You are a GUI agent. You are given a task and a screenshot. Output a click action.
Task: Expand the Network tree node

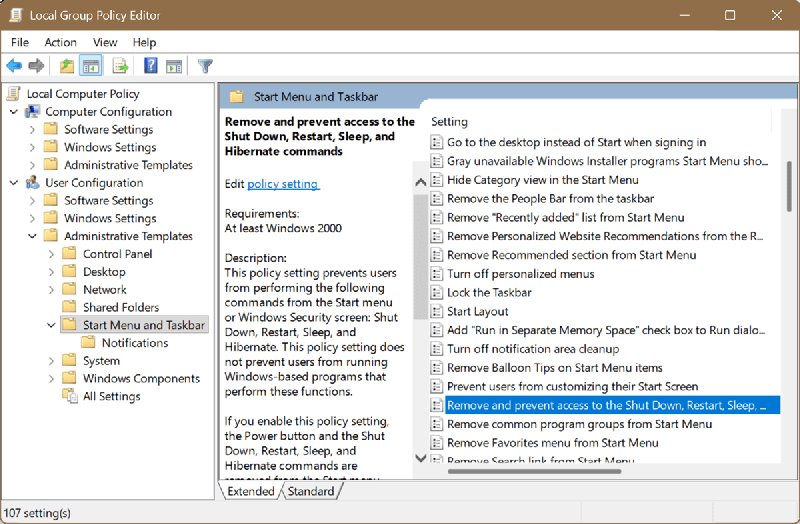coord(51,290)
